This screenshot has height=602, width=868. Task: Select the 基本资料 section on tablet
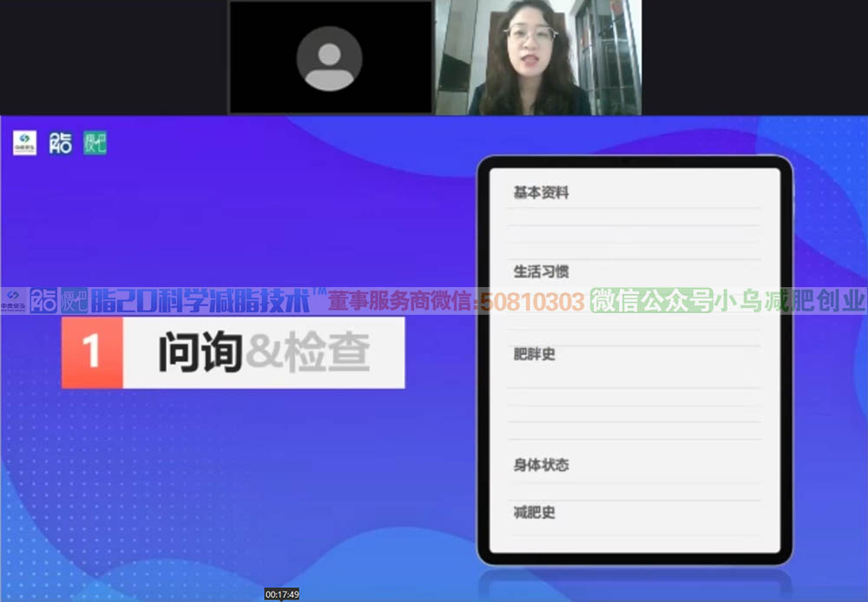(x=541, y=193)
